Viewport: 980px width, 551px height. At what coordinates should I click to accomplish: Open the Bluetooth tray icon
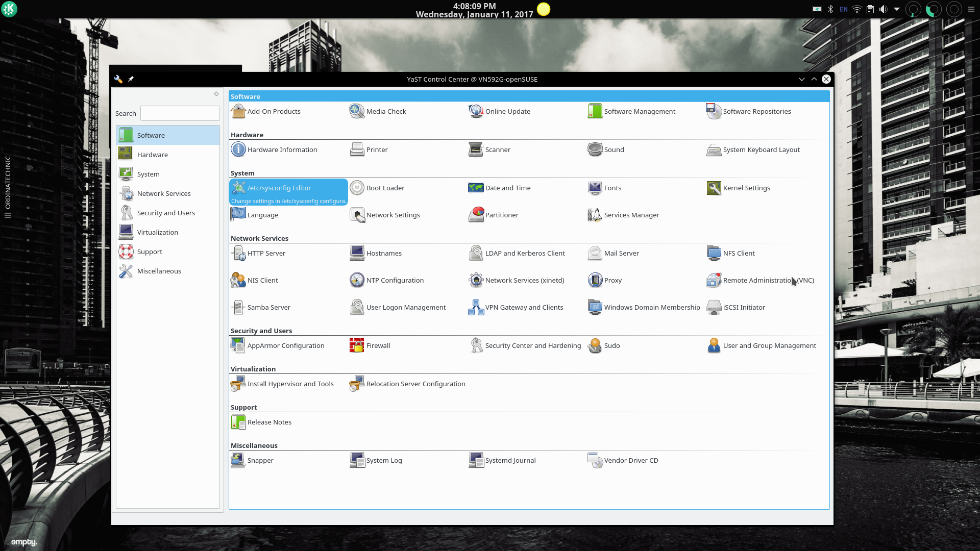[830, 9]
